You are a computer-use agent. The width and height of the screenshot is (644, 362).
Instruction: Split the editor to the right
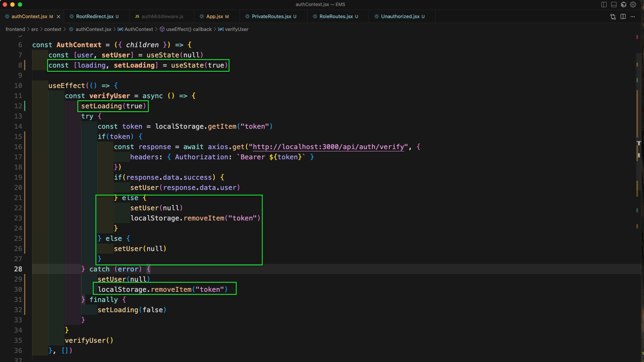tap(623, 17)
